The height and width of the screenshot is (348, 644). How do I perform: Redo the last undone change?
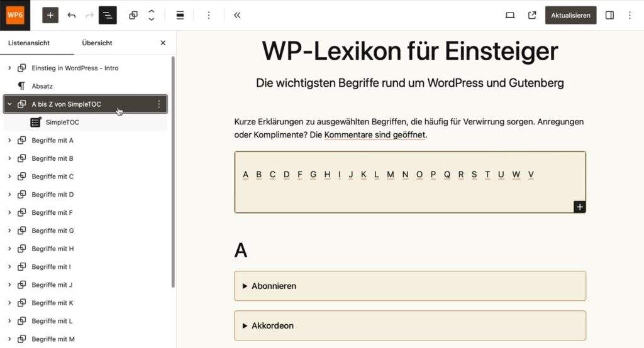click(x=89, y=15)
